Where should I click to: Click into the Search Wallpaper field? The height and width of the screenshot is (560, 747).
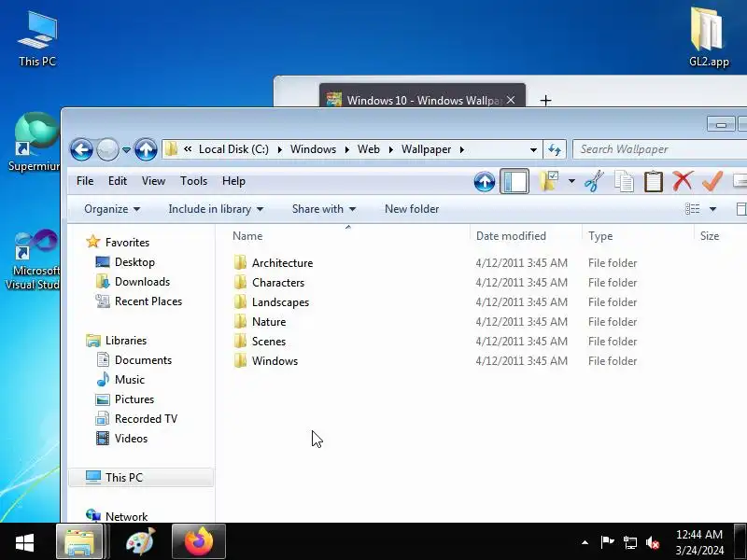659,149
